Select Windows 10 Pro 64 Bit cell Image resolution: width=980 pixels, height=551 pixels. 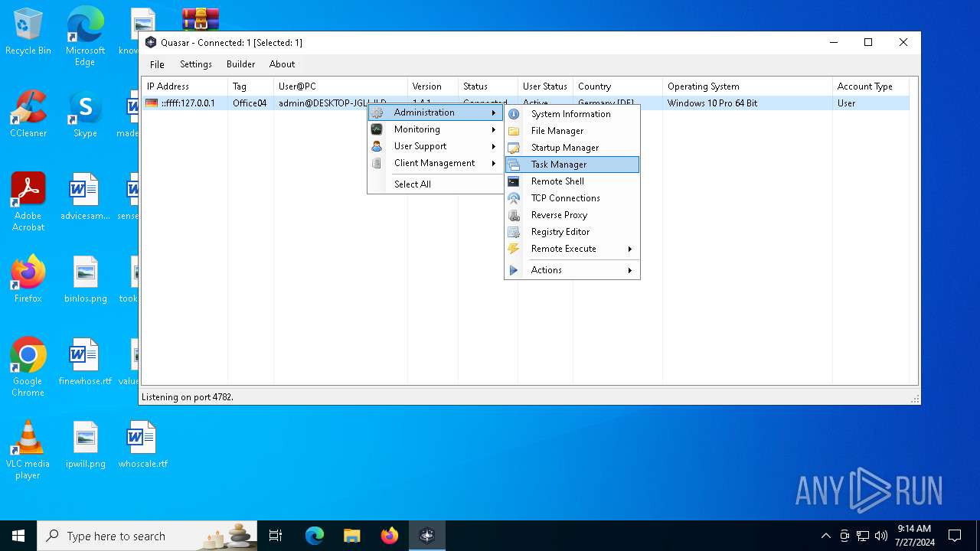click(x=712, y=103)
